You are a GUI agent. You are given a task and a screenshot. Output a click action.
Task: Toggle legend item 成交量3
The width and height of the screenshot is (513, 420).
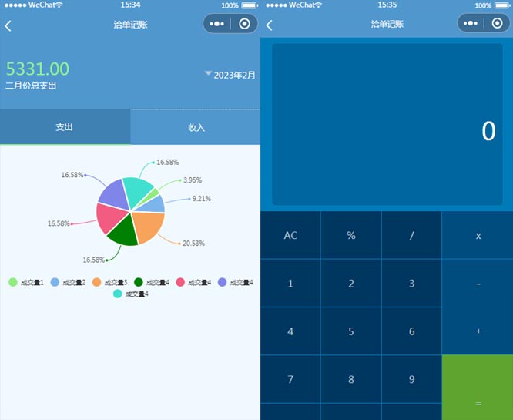[x=110, y=282]
